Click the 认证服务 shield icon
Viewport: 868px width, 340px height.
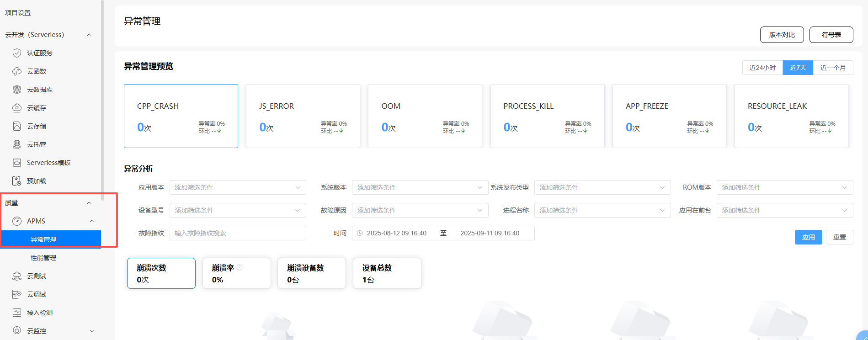[17, 53]
